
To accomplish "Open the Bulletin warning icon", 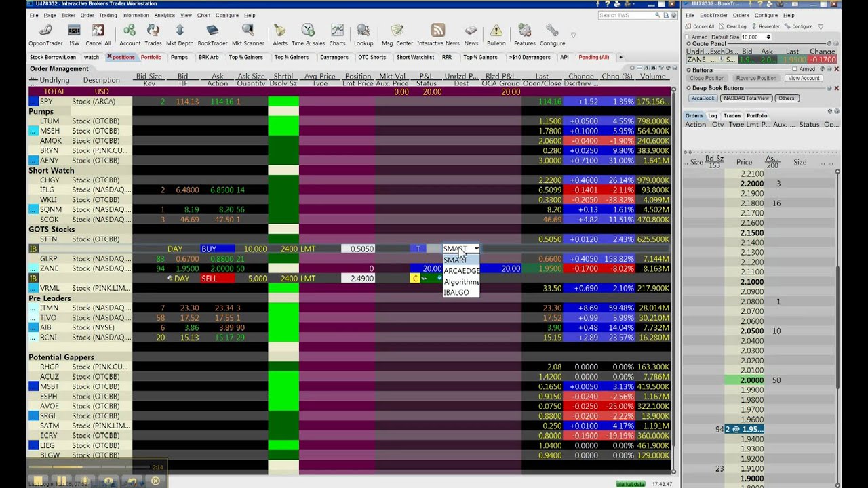I will [496, 35].
